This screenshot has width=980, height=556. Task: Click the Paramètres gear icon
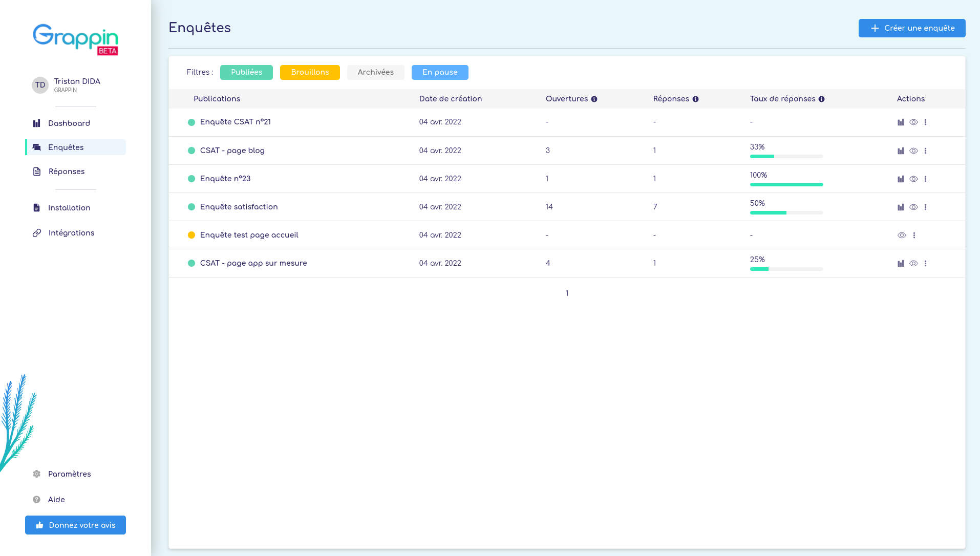point(36,474)
